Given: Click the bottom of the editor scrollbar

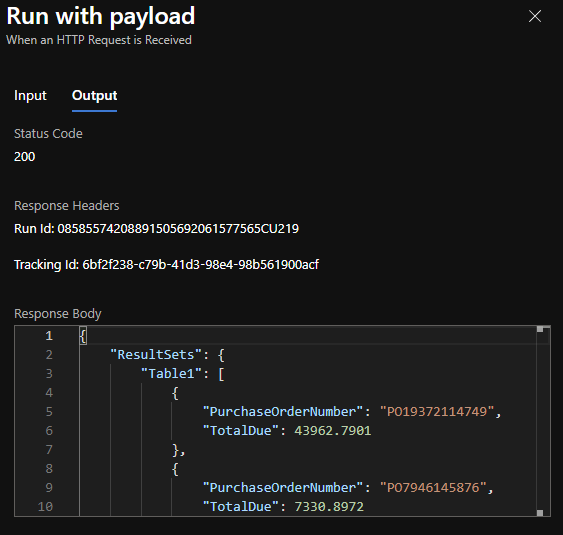Looking at the screenshot, I should [x=540, y=513].
